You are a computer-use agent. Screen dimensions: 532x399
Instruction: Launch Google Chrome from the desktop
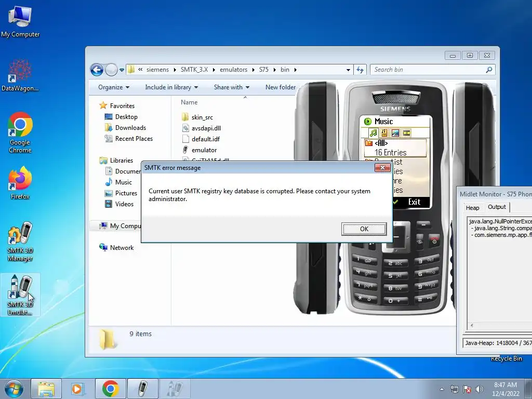20,132
